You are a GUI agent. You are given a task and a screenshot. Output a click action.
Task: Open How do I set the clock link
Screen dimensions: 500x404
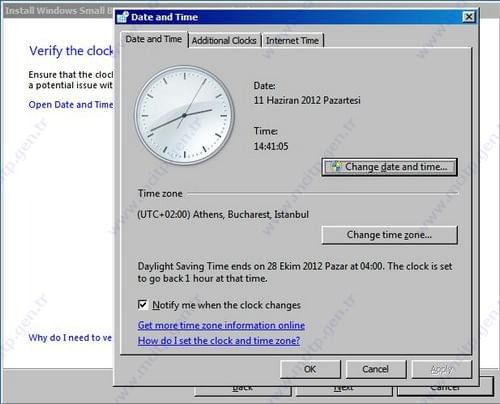tap(219, 340)
